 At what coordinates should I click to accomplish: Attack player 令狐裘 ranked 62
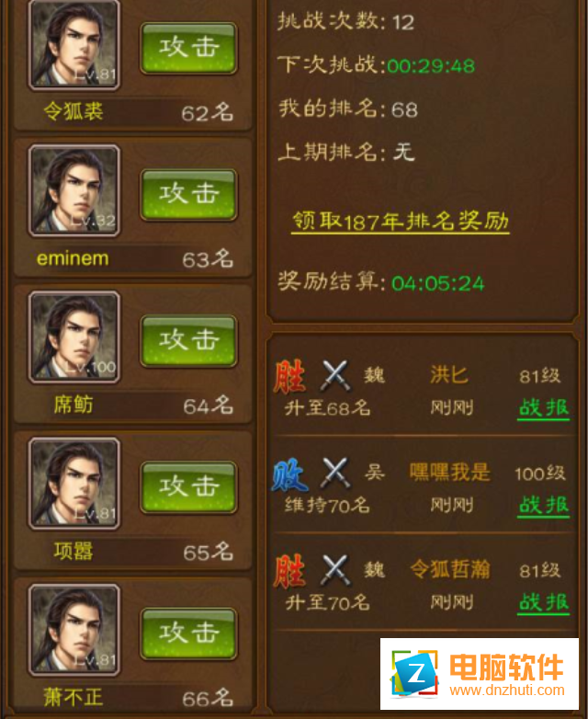[188, 48]
